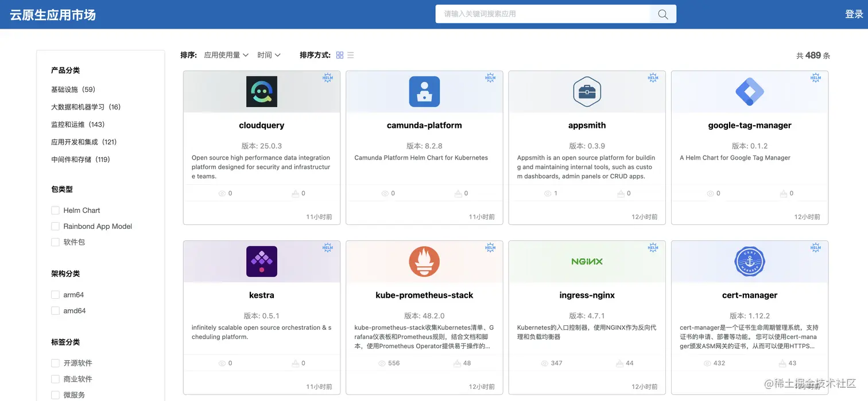Open the kube-prometheus-stack app title
Screen dimensions: 868x401
click(424, 295)
